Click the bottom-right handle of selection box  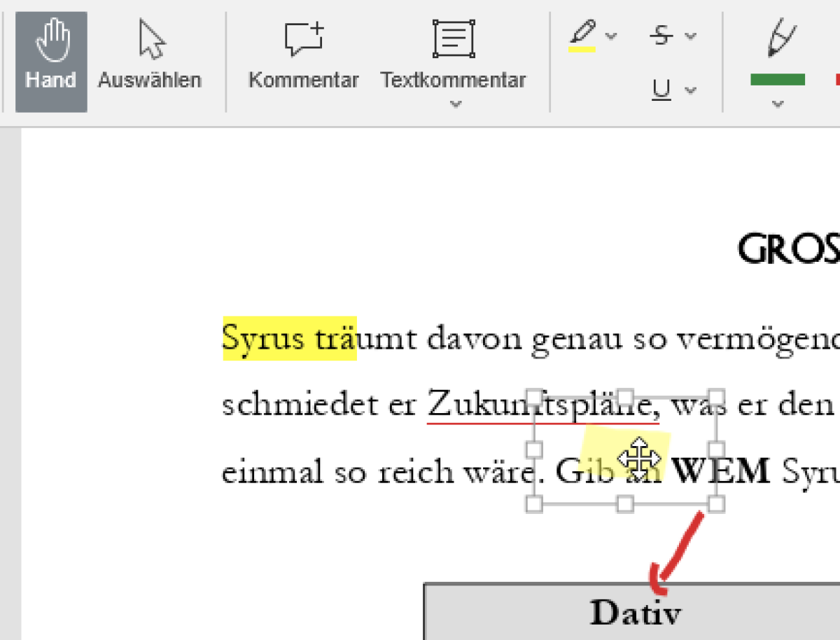coord(716,503)
